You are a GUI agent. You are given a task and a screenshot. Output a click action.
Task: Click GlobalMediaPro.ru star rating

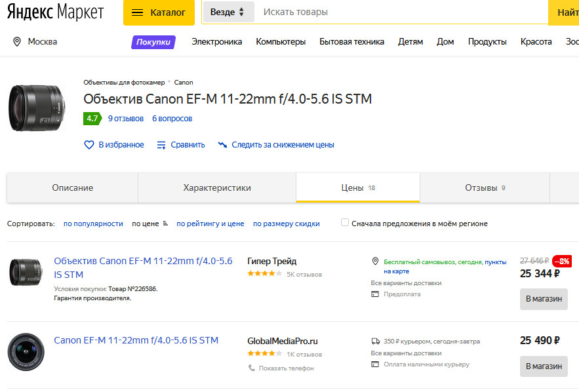[264, 353]
